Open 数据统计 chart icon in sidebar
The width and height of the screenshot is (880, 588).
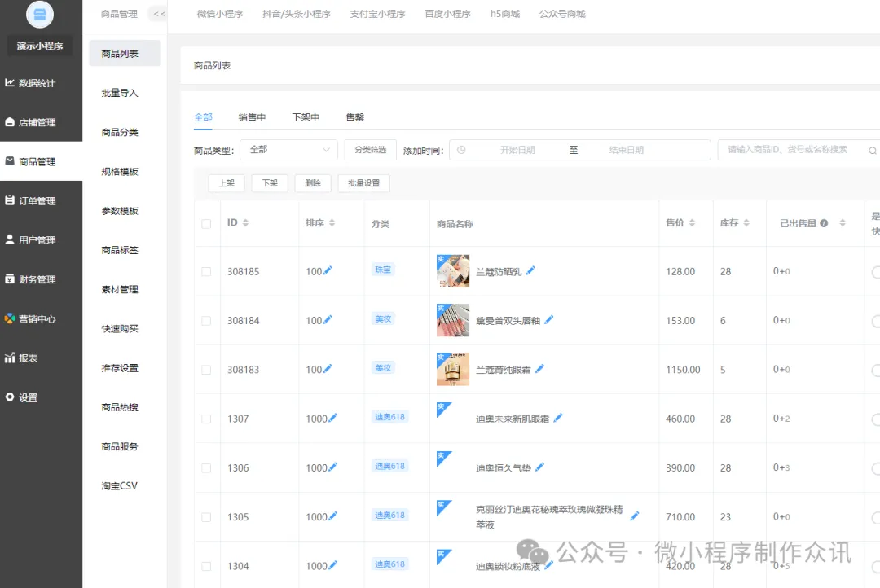pyautogui.click(x=10, y=82)
